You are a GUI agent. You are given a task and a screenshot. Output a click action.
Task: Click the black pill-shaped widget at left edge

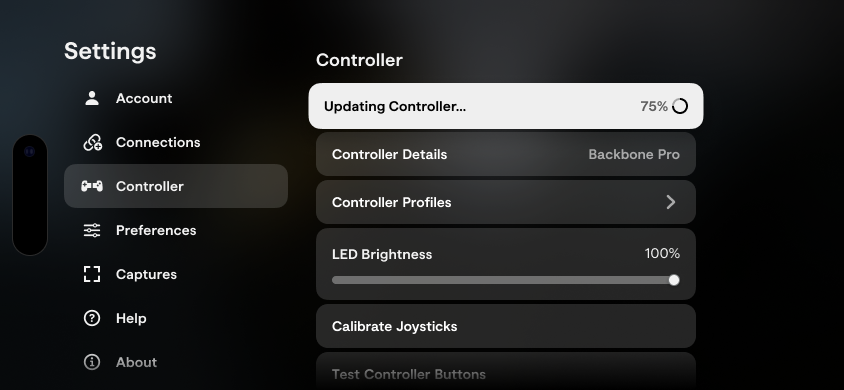coord(30,195)
